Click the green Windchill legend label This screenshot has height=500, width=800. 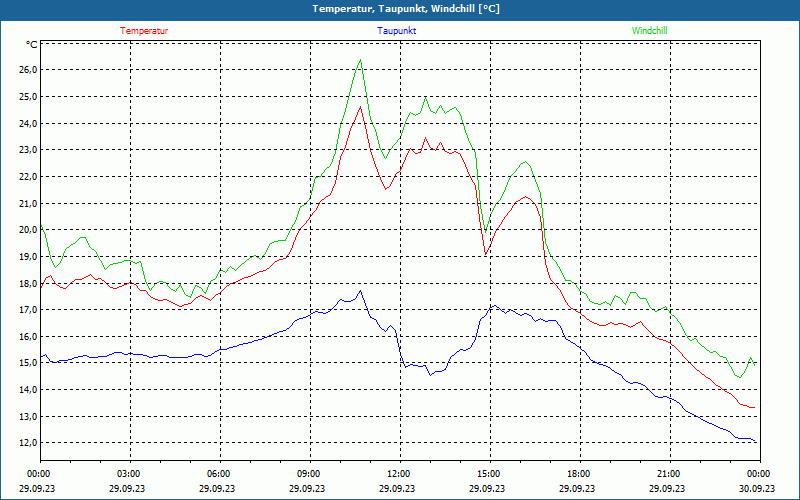click(x=649, y=31)
